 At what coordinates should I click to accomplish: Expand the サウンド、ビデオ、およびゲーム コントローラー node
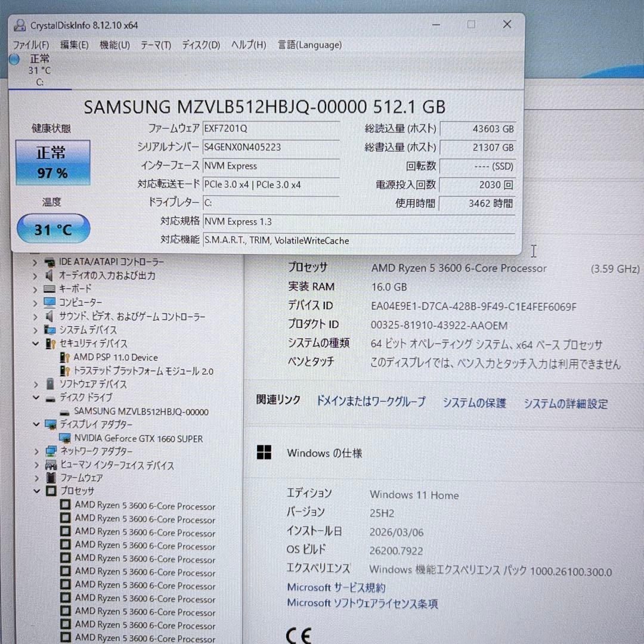click(35, 317)
